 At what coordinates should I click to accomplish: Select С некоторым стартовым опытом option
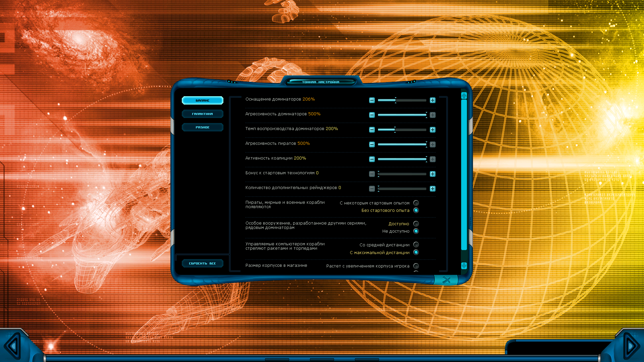click(x=416, y=203)
